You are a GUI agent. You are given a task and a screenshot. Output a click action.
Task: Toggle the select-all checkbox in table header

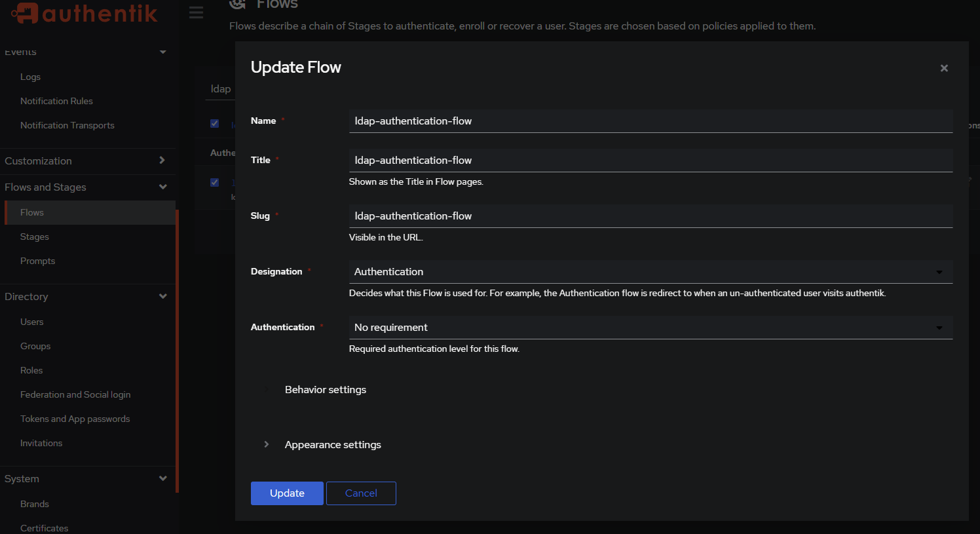click(214, 123)
